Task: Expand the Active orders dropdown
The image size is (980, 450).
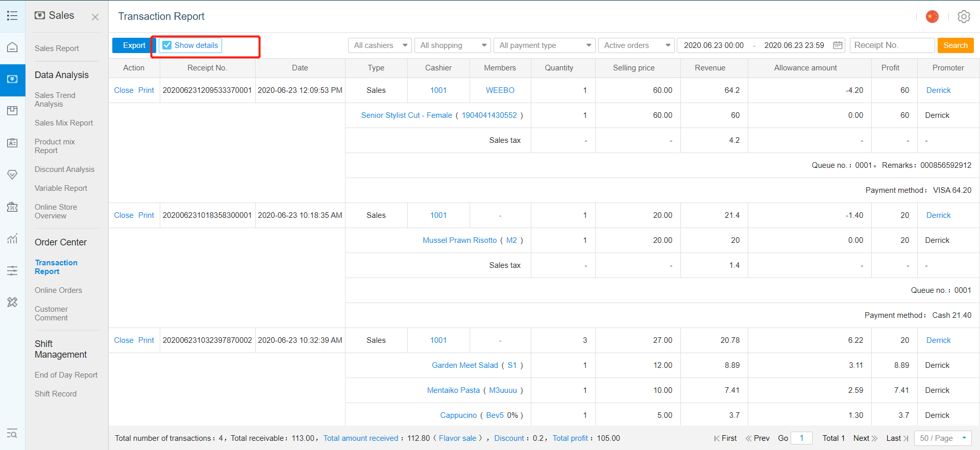Action: pos(636,45)
